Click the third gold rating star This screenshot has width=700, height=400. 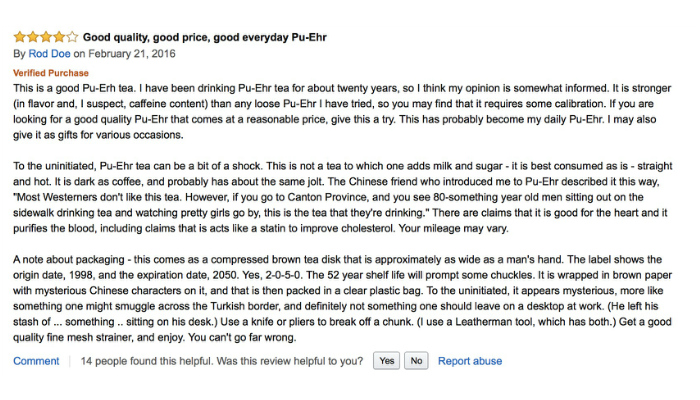click(45, 38)
